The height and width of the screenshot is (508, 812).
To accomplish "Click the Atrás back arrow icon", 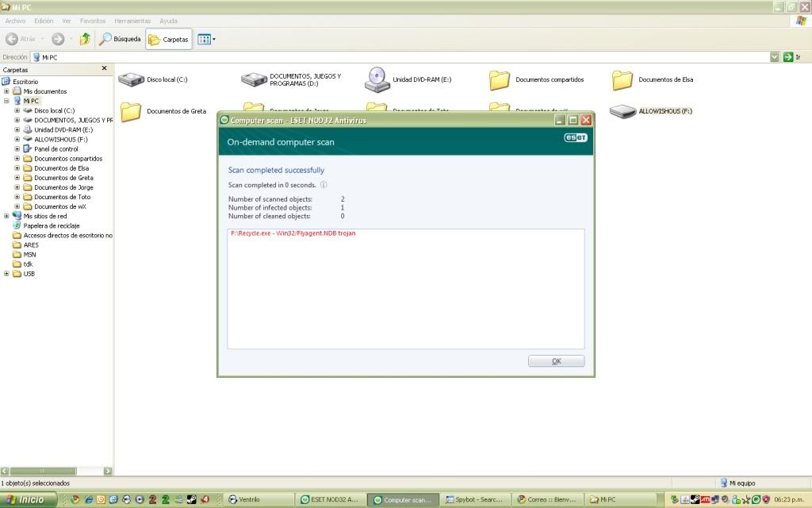I will (11, 39).
